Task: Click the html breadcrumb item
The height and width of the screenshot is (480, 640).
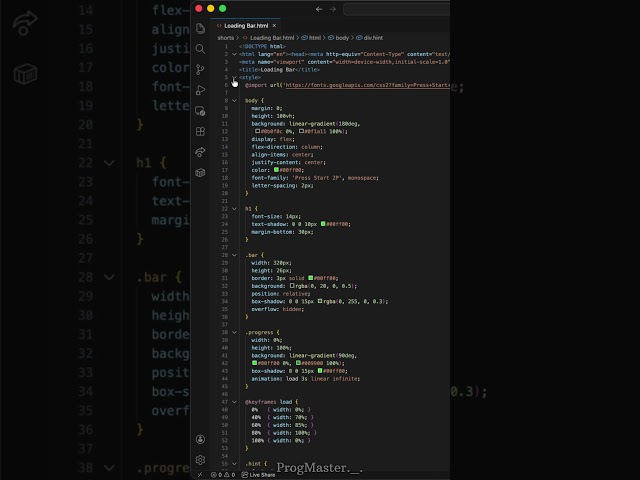Action: pyautogui.click(x=311, y=38)
